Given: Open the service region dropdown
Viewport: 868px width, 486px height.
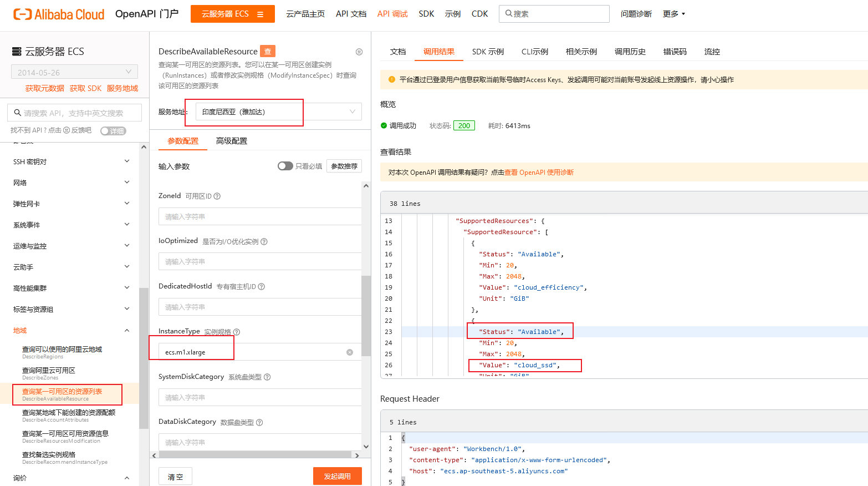Looking at the screenshot, I should click(279, 112).
